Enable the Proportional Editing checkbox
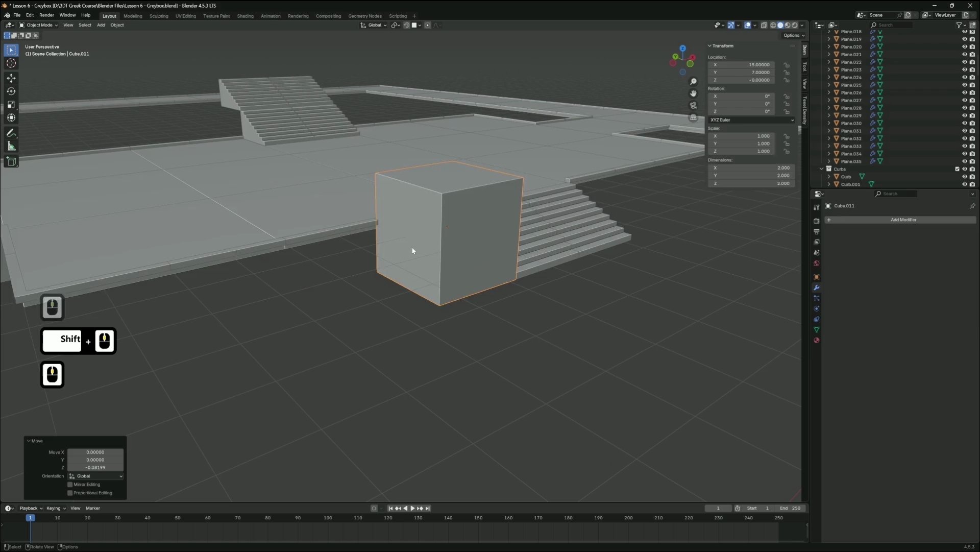 pos(70,493)
